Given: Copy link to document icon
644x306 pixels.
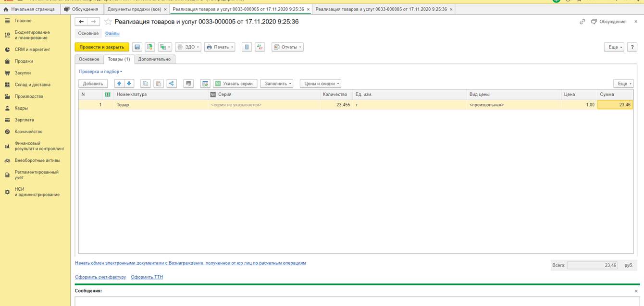Looking at the screenshot, I should (x=582, y=22).
